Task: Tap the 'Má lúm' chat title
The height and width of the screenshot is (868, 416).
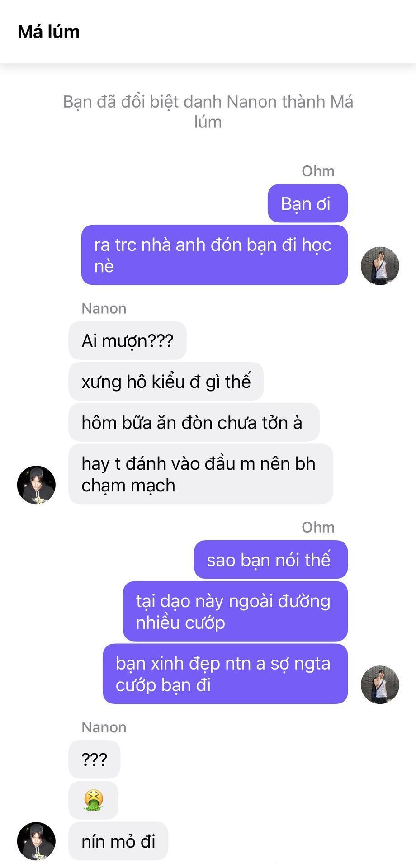Action: 49,32
